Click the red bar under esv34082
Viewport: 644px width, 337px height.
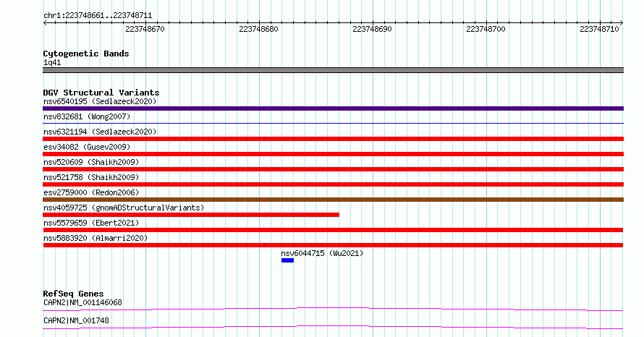tap(333, 154)
